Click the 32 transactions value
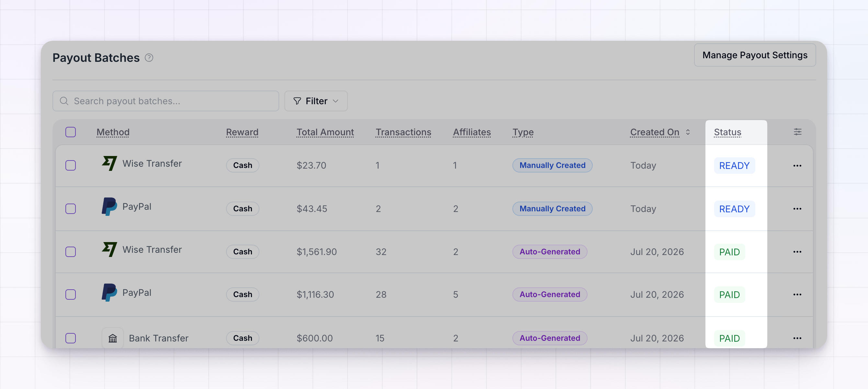 381,251
